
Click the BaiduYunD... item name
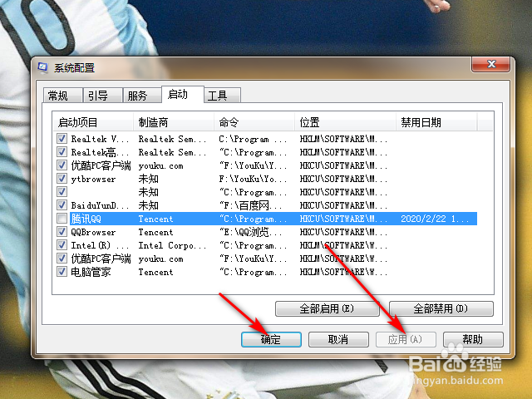point(100,205)
